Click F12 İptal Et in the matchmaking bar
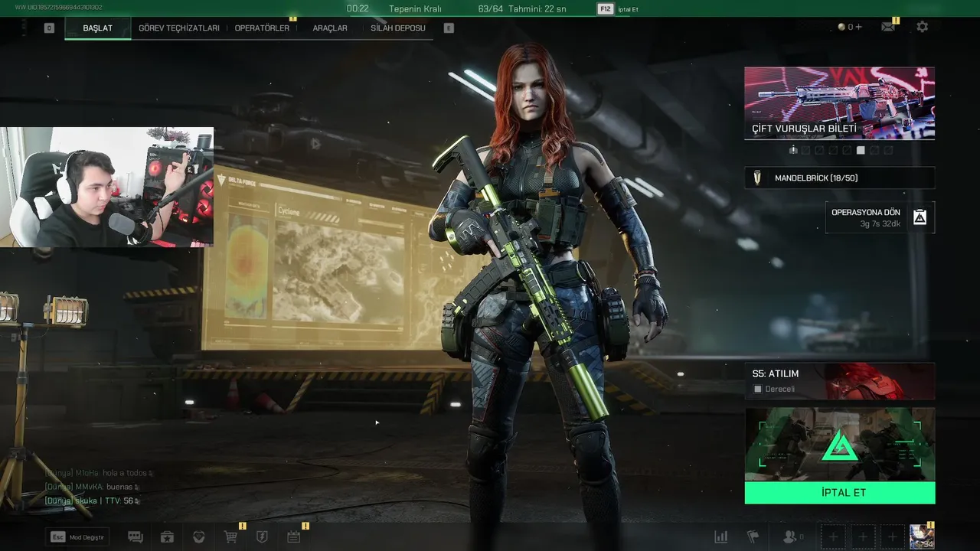980x551 pixels. coord(618,9)
